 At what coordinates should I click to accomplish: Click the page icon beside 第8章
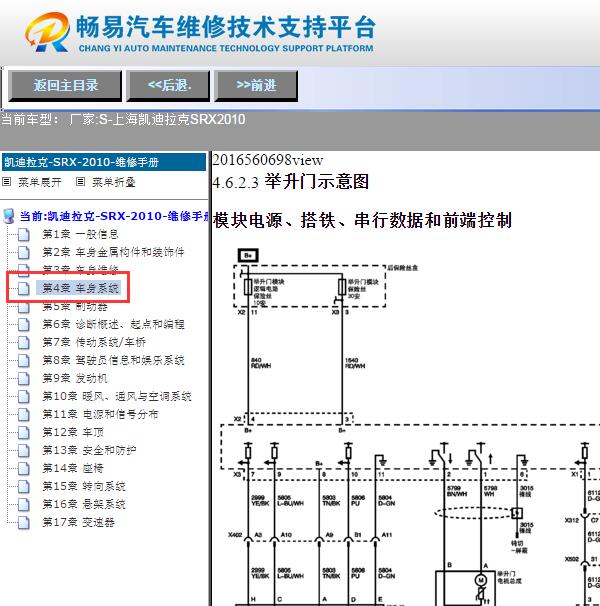[24, 360]
